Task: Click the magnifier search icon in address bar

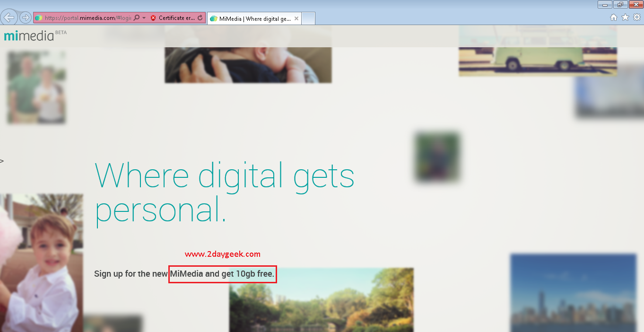Action: pos(137,17)
